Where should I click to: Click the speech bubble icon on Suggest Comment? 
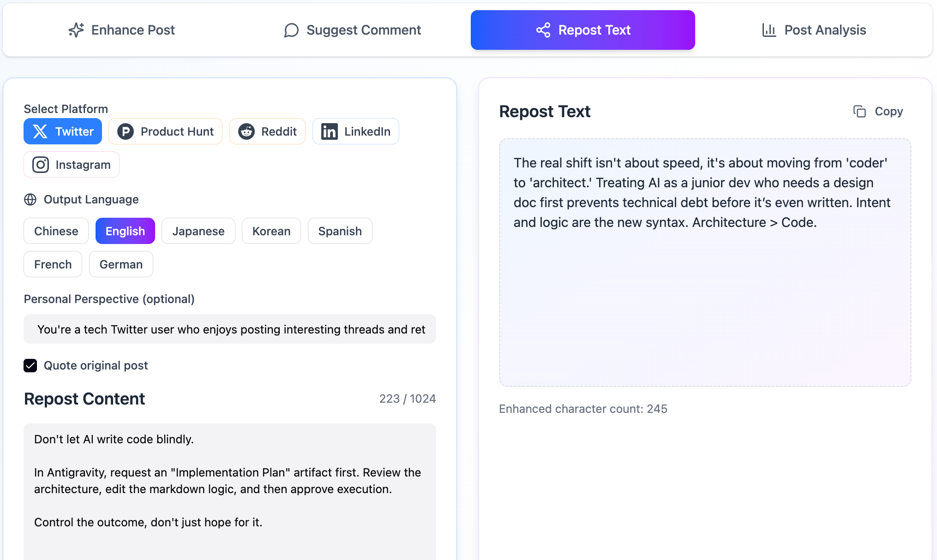291,30
